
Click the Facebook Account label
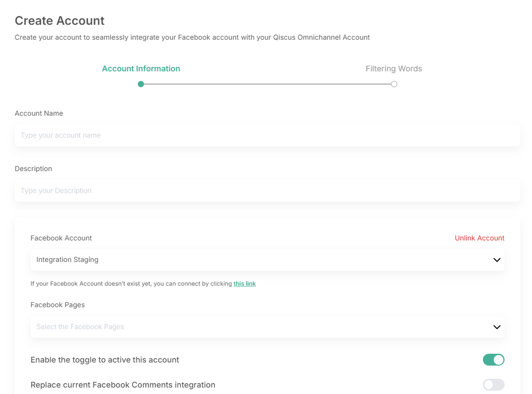tap(61, 238)
